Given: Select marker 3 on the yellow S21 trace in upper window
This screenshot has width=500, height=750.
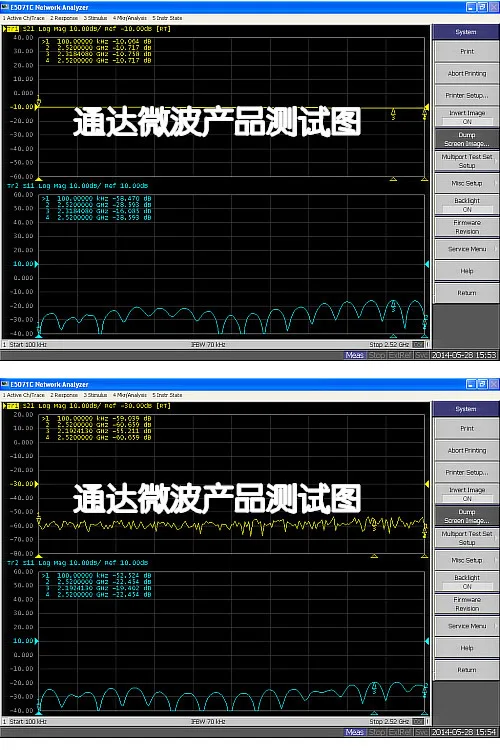Looking at the screenshot, I should coord(393,113).
